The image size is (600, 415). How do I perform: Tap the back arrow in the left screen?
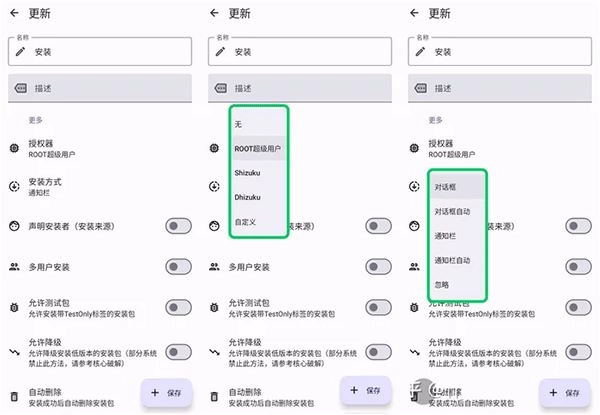(x=15, y=15)
